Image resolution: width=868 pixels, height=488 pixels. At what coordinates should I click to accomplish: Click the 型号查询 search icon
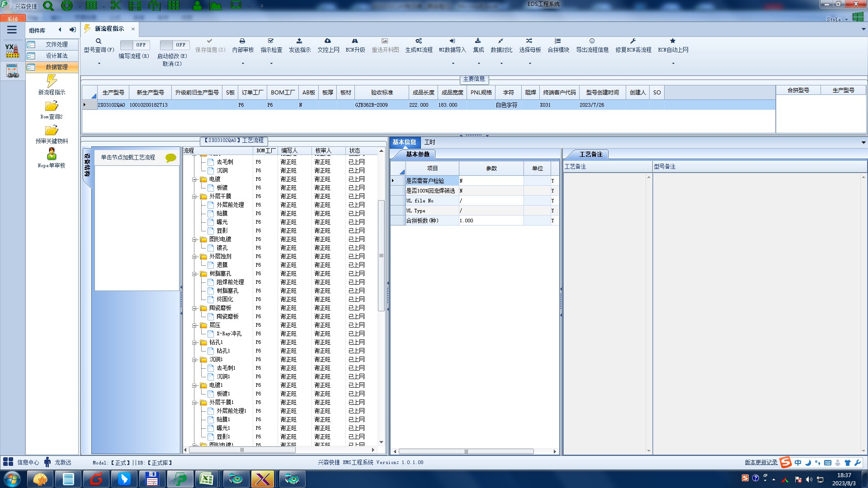click(x=99, y=41)
